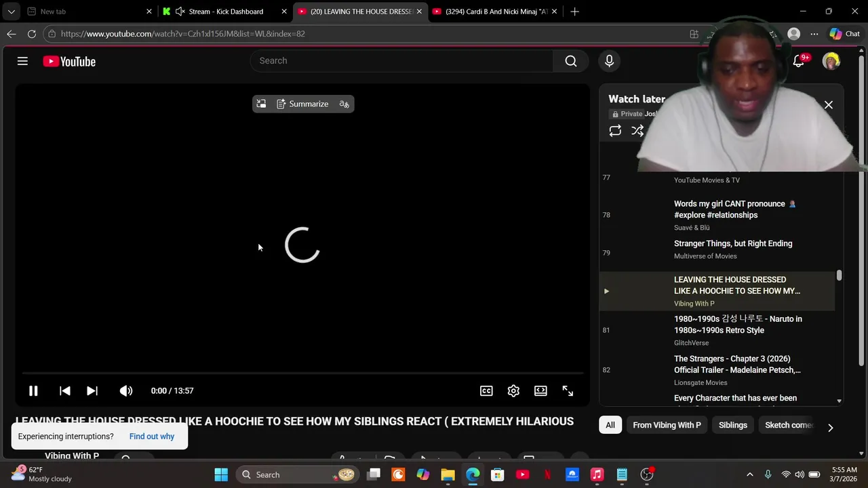The image size is (868, 488).
Task: Open a new browser tab plus button
Action: [x=574, y=12]
